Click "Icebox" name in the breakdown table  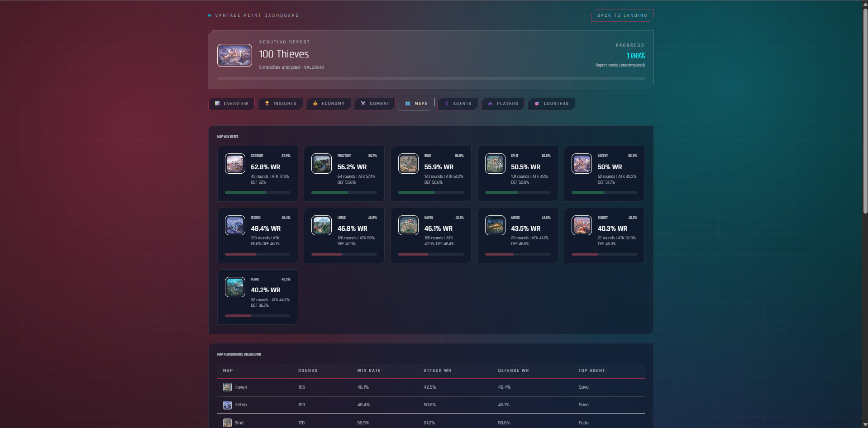click(241, 405)
